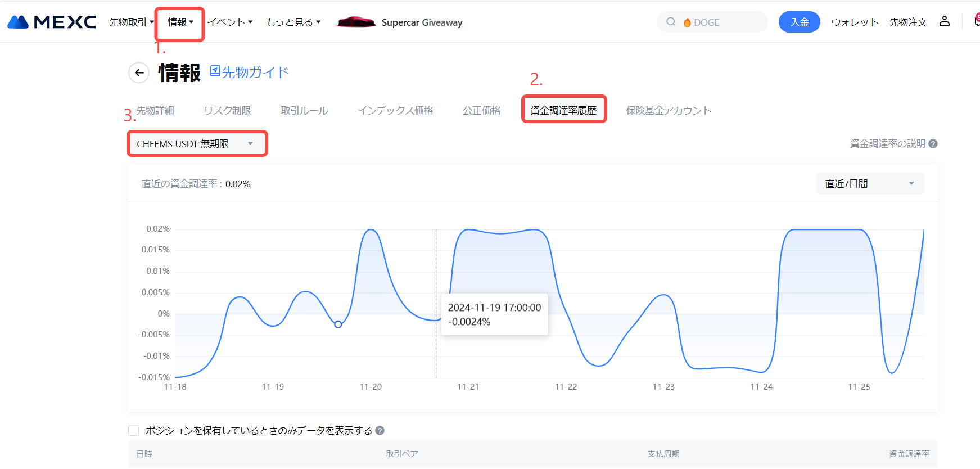Click the circle data point on chart

pyautogui.click(x=338, y=324)
